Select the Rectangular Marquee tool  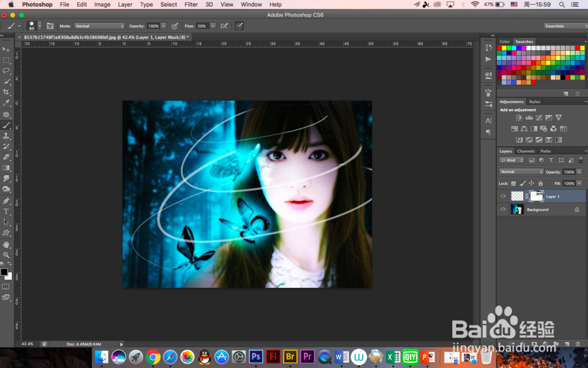pos(6,60)
